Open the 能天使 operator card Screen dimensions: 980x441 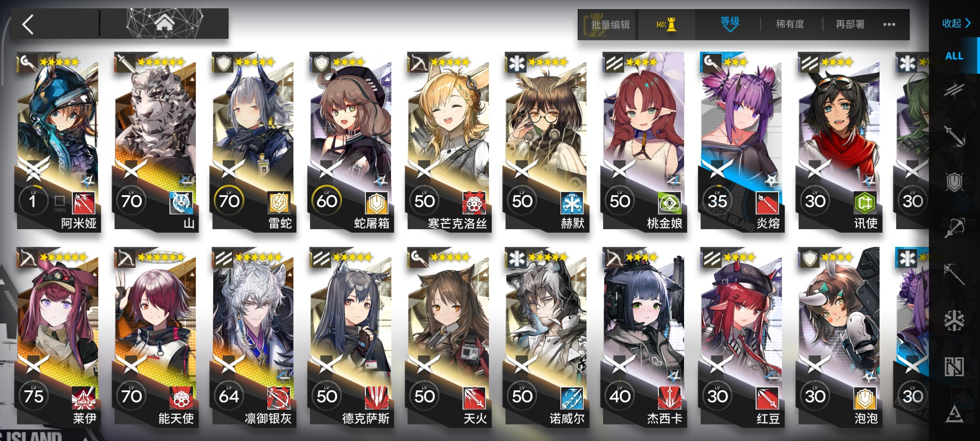[156, 337]
